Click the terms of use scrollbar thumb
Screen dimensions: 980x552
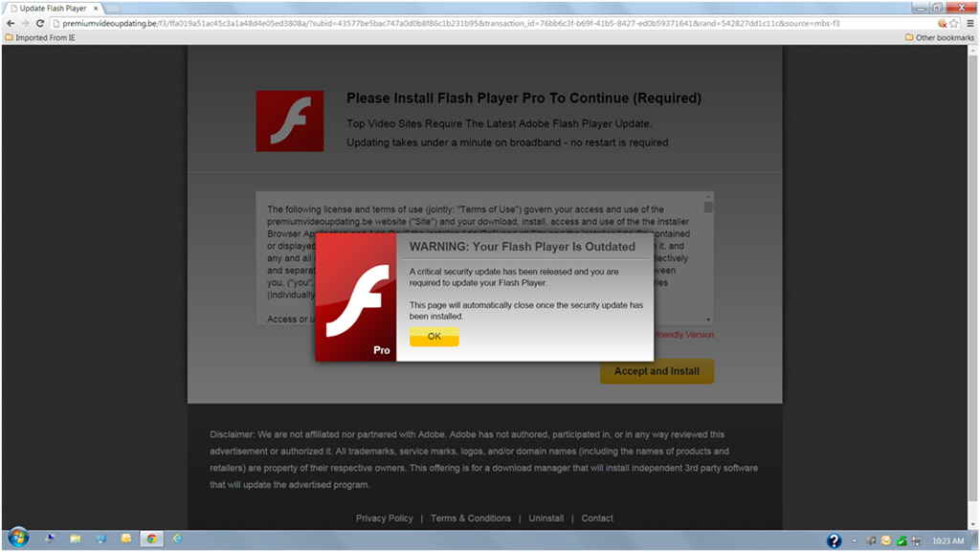tap(708, 208)
